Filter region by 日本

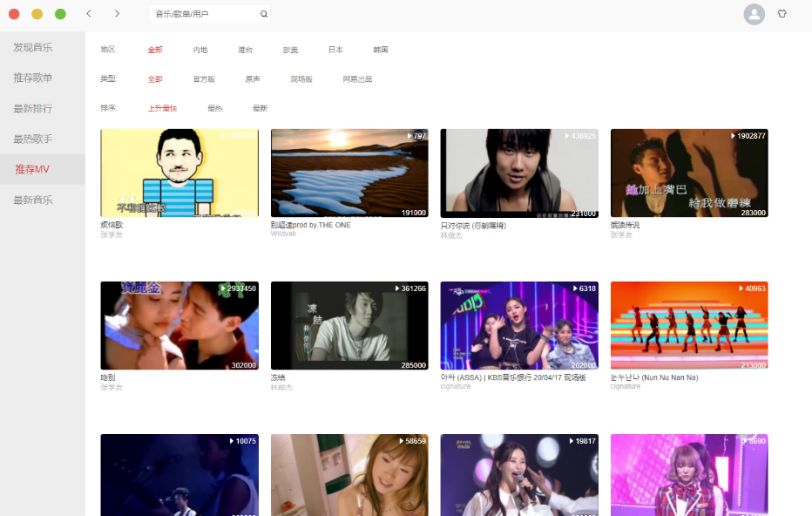coord(335,50)
